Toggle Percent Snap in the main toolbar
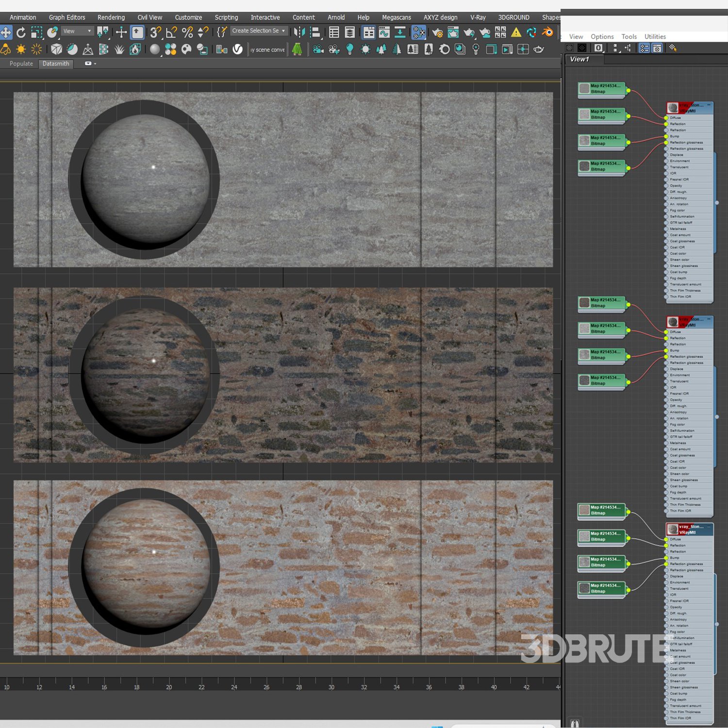Viewport: 728px width, 728px height. 187,33
